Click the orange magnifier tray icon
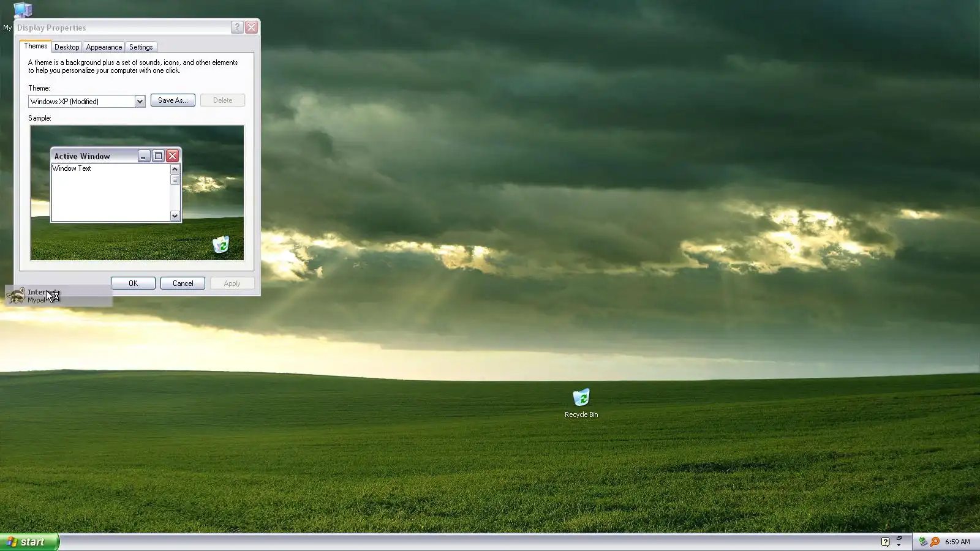 [x=935, y=542]
